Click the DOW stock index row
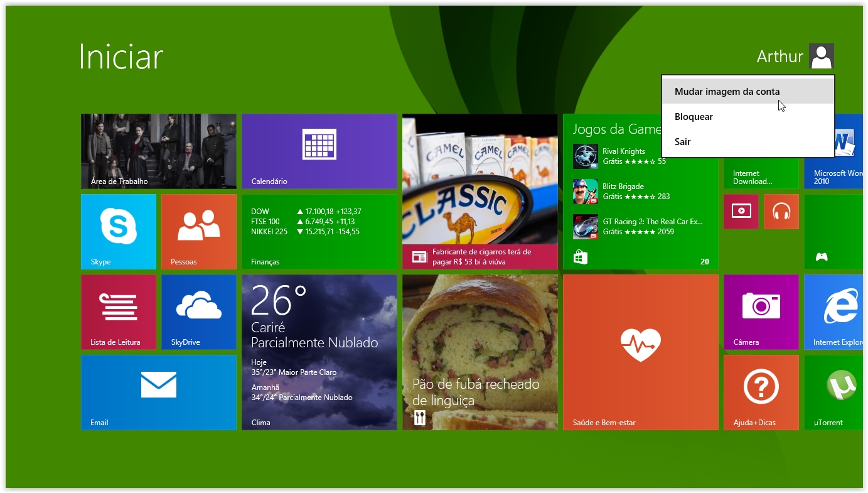Screen dimensions: 868x493 point(306,212)
